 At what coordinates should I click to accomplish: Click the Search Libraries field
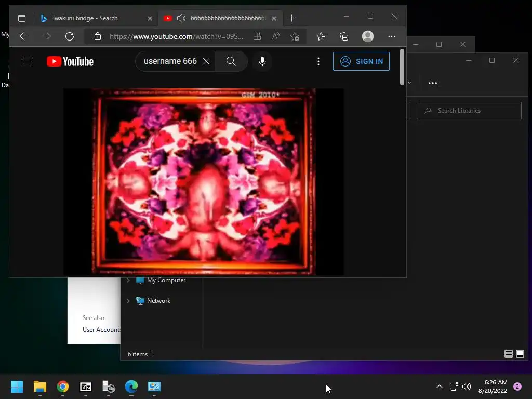point(469,111)
